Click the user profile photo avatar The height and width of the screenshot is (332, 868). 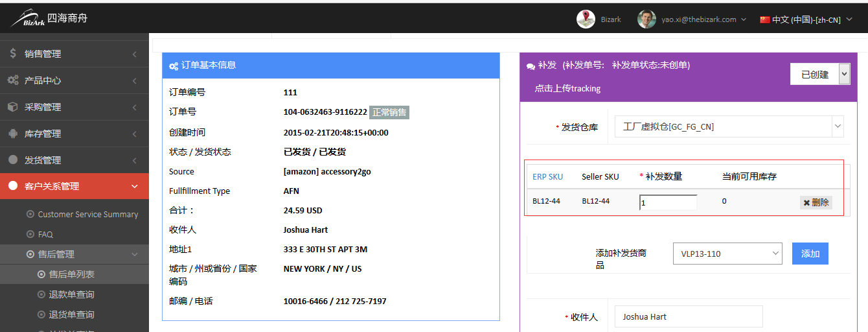point(646,19)
